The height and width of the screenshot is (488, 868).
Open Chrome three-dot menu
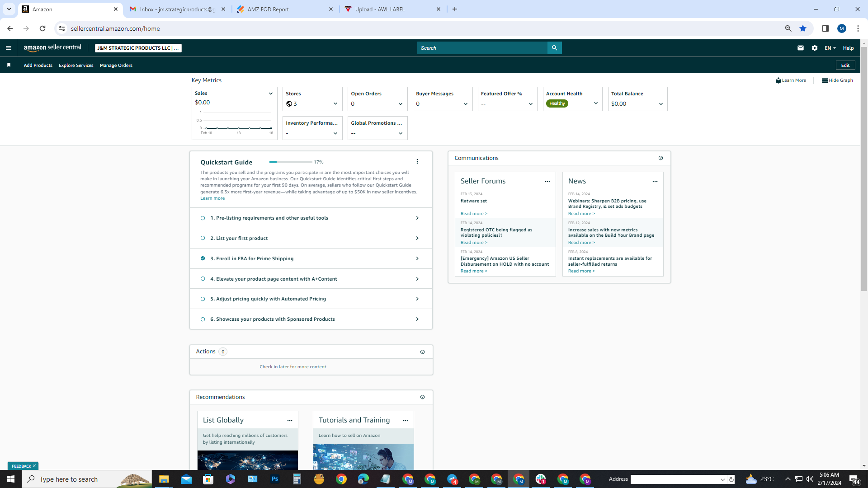tap(858, 28)
